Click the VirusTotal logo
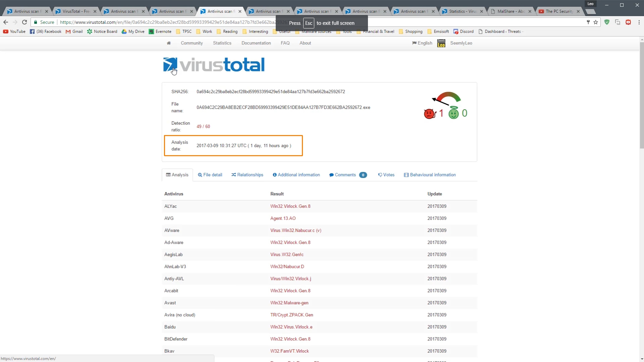Viewport: 644px width, 362px height. pyautogui.click(x=214, y=65)
